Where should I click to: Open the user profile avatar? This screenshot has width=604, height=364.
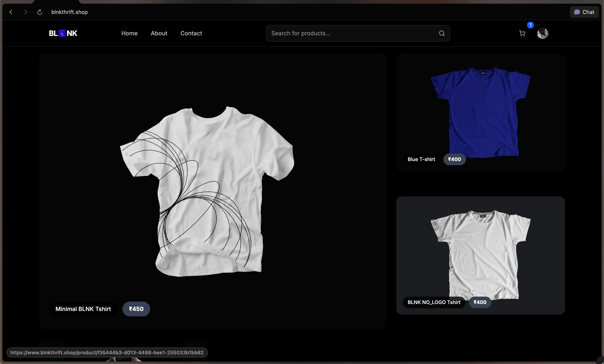(543, 33)
